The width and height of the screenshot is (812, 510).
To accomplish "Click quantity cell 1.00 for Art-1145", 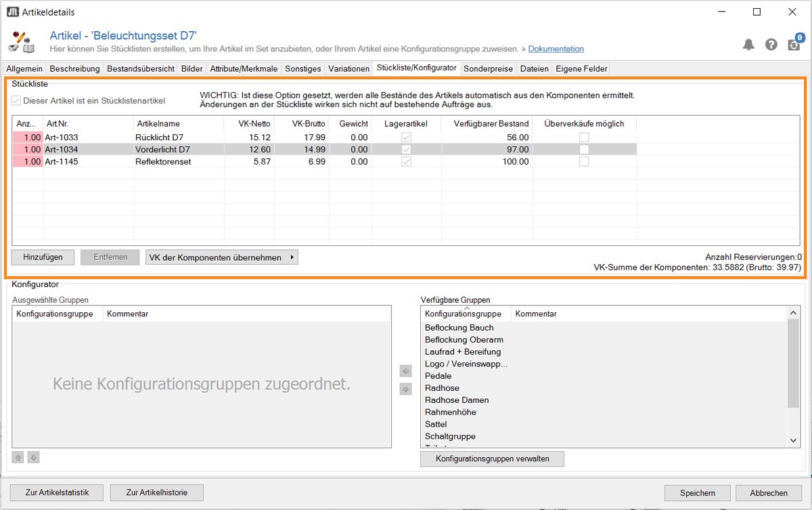I will pos(28,162).
